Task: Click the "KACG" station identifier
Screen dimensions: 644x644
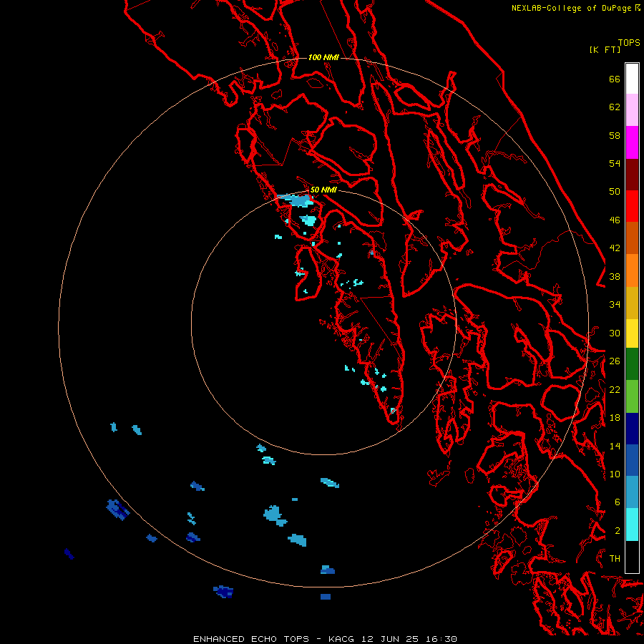Action: pos(342,639)
